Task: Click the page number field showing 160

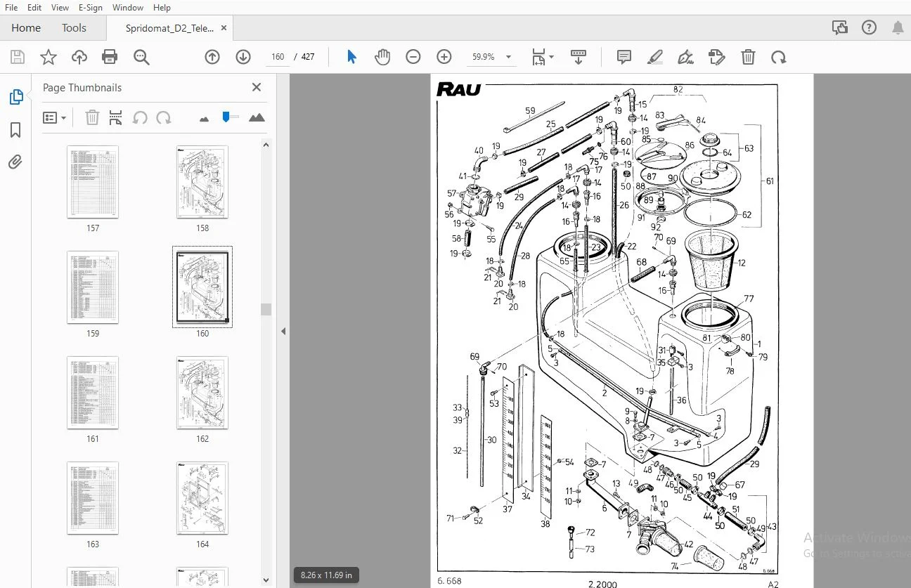Action: click(x=278, y=57)
